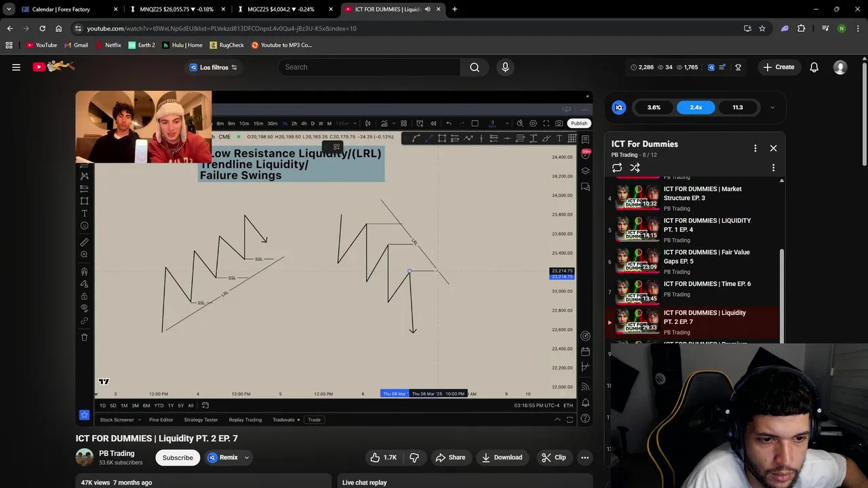Toggle playlist shuffle
This screenshot has width=868, height=488.
point(635,167)
